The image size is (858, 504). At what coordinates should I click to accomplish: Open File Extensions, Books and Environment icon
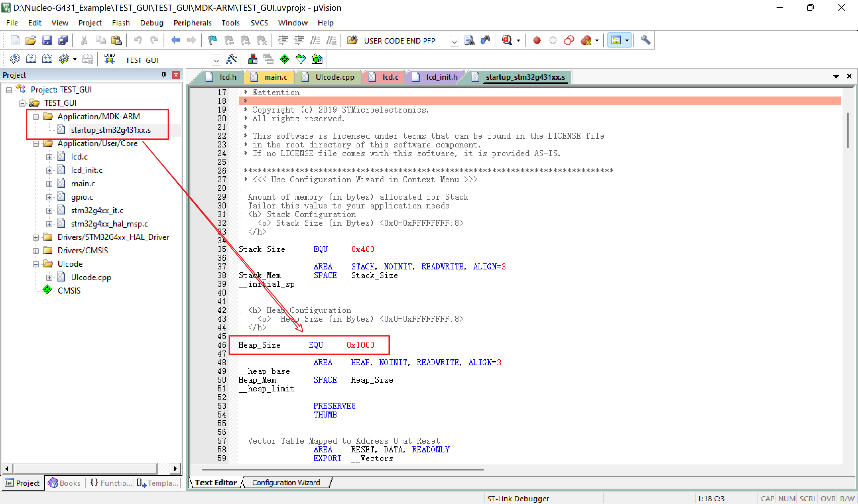(x=253, y=60)
